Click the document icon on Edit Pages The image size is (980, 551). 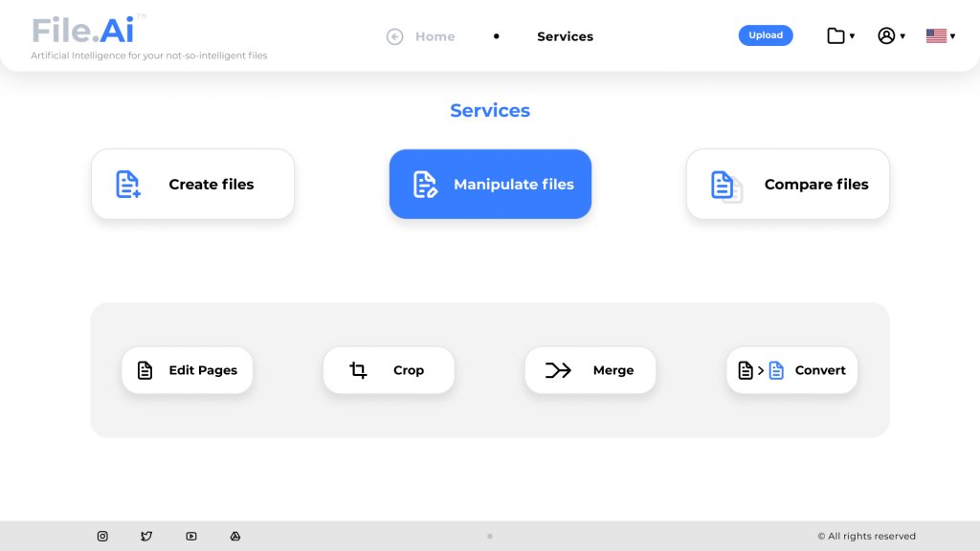pyautogui.click(x=145, y=370)
